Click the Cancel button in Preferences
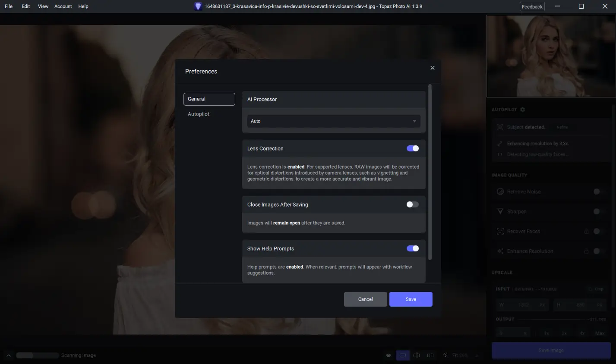The image size is (616, 364). click(x=366, y=299)
